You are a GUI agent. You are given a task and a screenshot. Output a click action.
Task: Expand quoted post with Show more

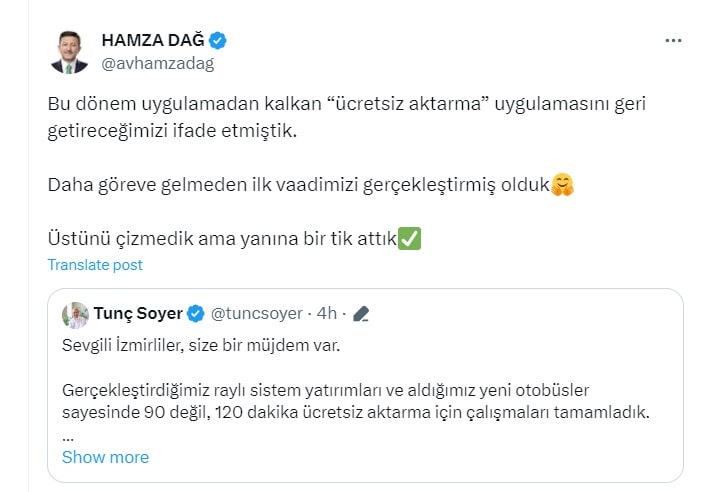pyautogui.click(x=105, y=457)
